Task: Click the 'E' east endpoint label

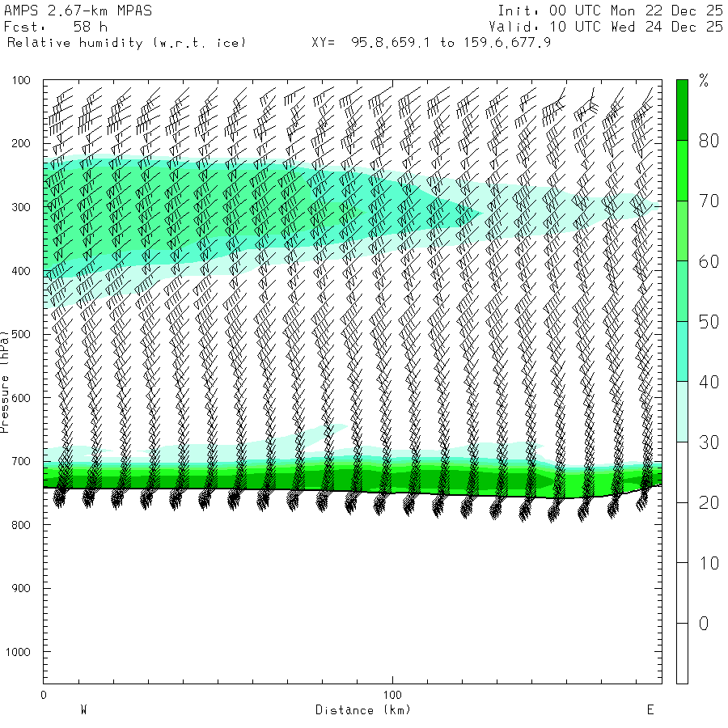Action: pos(650,710)
